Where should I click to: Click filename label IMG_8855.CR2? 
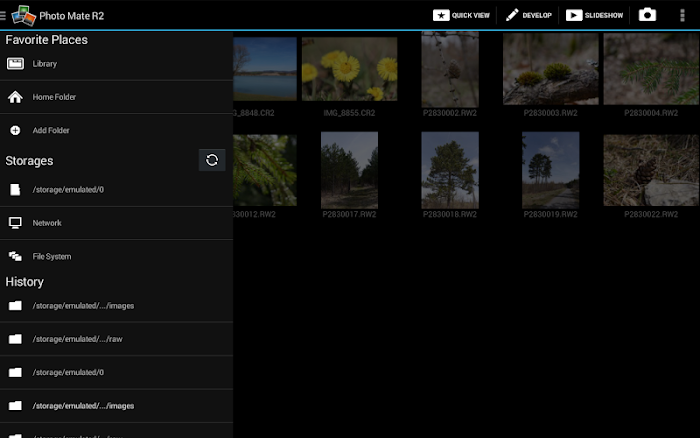click(x=350, y=113)
